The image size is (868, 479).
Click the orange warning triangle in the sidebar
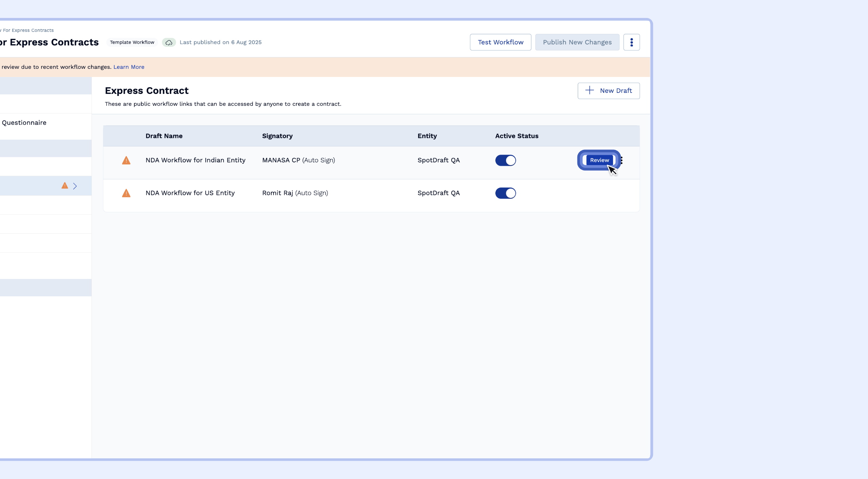point(64,185)
